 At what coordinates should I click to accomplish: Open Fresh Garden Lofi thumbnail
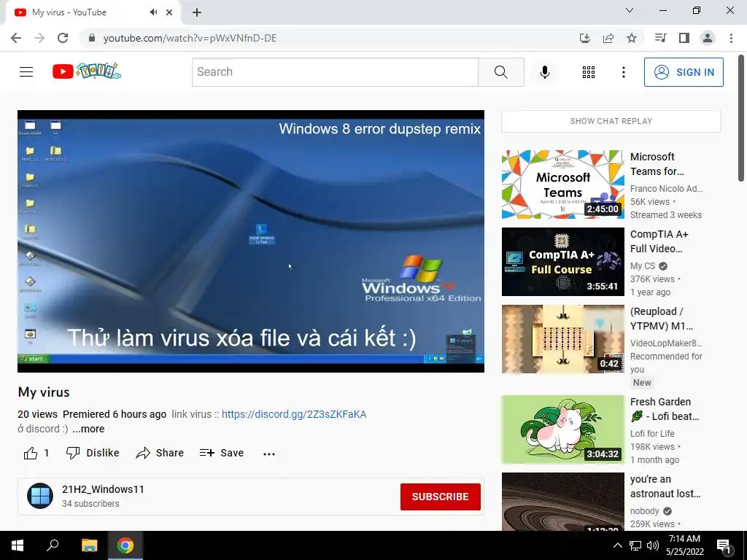(562, 429)
